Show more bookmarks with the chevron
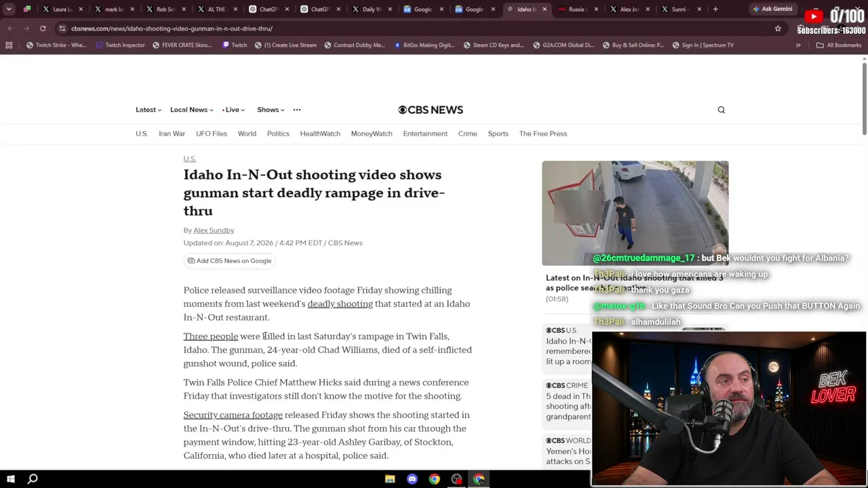The height and width of the screenshot is (488, 868). [798, 45]
